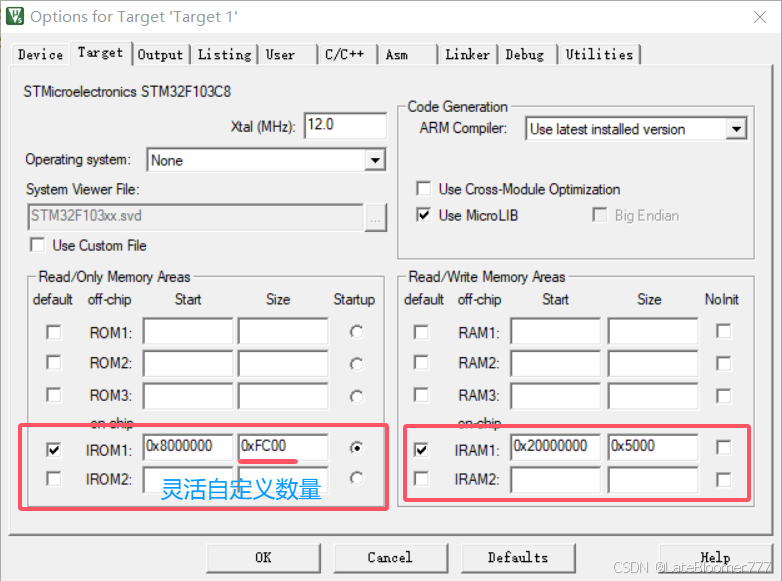
Task: Click the RAM2 Size field
Action: 653,364
